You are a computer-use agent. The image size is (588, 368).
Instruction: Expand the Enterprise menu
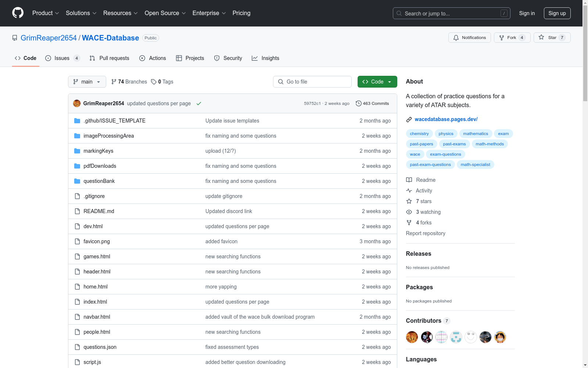[209, 13]
